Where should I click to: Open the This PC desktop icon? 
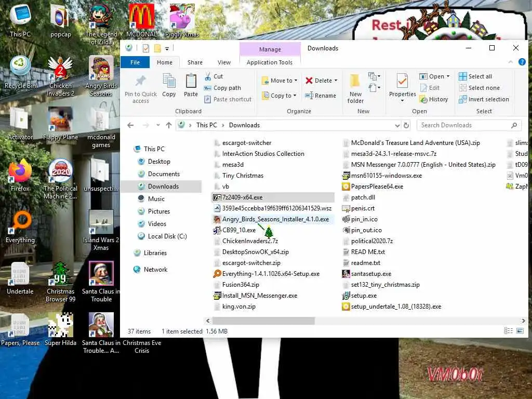20,20
